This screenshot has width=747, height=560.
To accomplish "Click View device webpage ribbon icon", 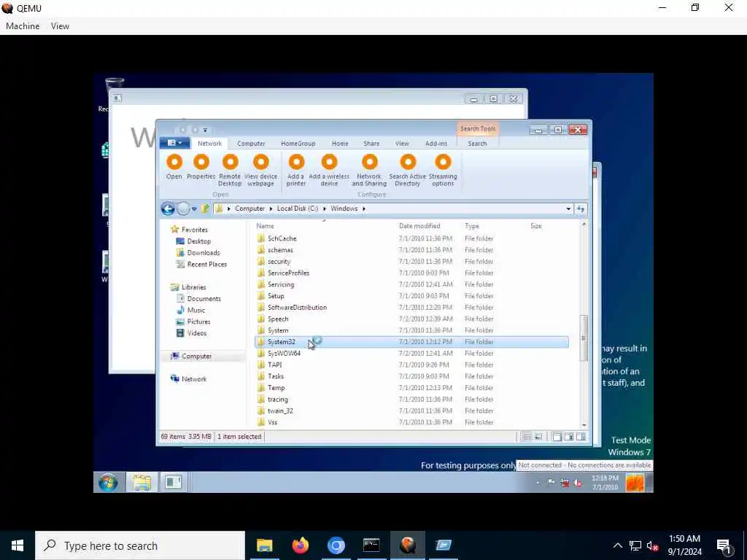I will click(x=260, y=163).
